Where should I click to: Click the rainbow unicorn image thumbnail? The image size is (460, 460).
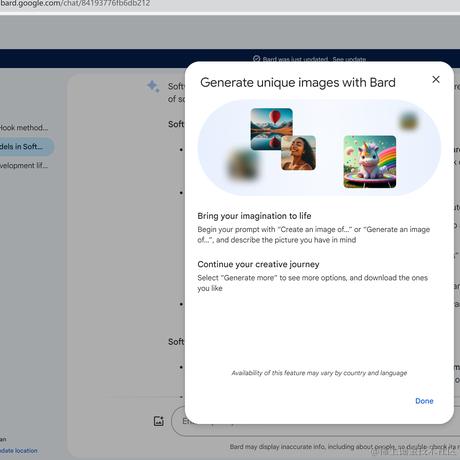click(x=370, y=162)
